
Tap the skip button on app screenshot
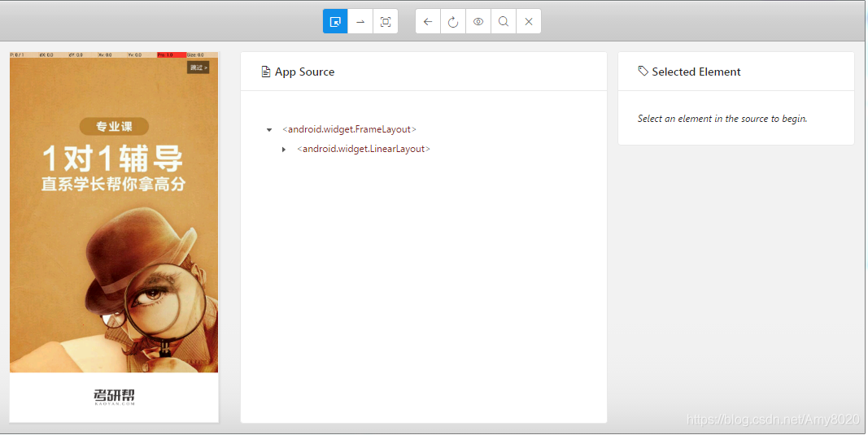[198, 67]
